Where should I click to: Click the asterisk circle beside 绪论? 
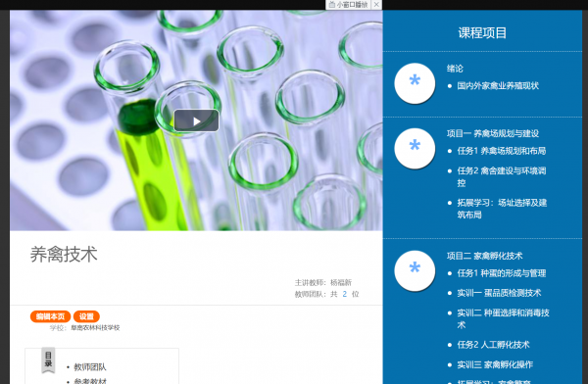click(x=415, y=83)
